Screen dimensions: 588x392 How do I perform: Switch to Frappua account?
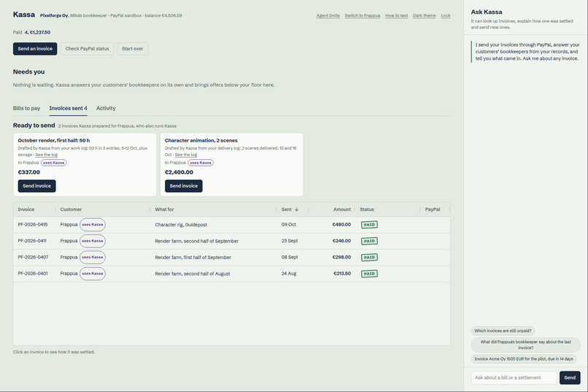pyautogui.click(x=363, y=16)
